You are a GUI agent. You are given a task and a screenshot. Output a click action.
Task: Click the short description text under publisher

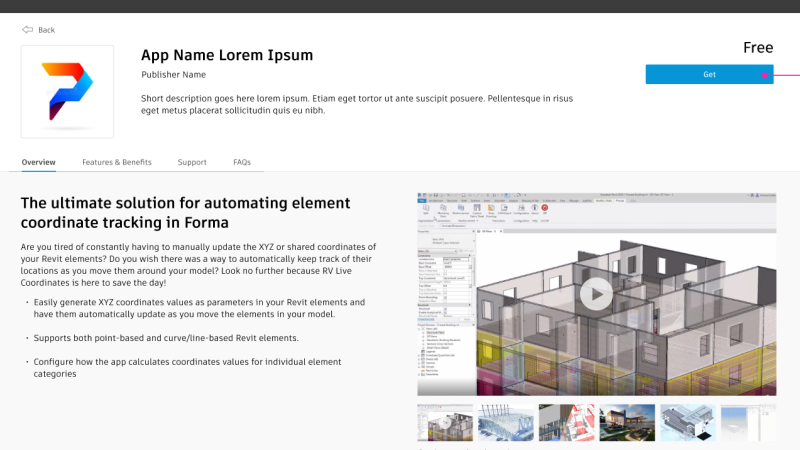(357, 104)
